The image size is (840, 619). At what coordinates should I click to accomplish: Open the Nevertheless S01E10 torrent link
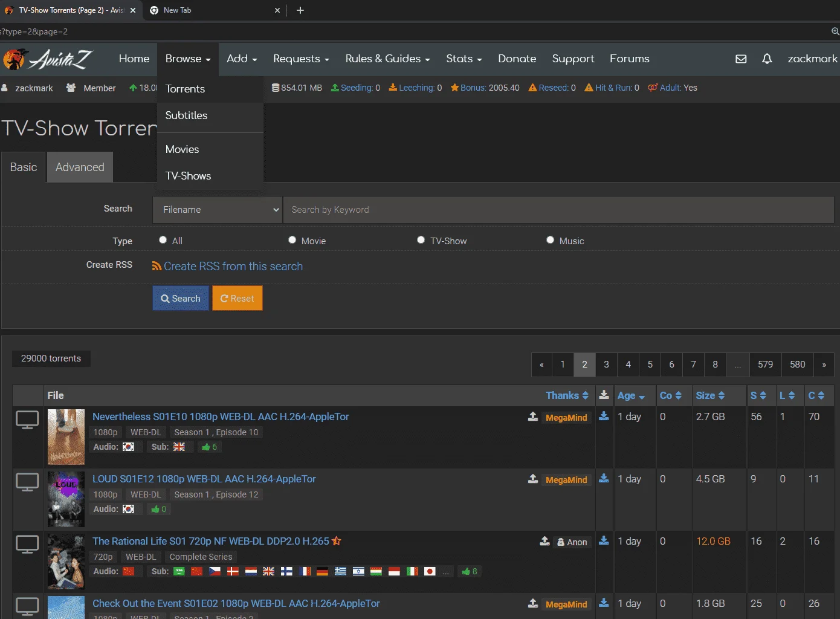click(221, 416)
